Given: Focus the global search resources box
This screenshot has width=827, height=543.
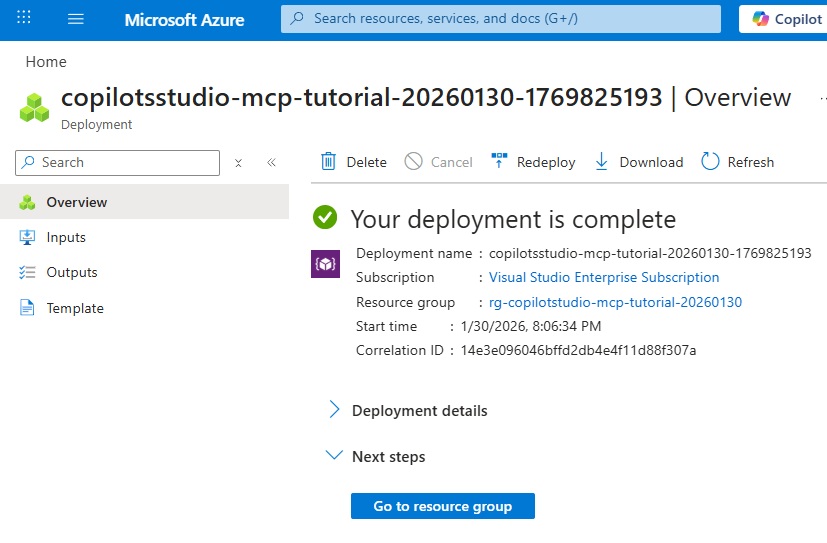Looking at the screenshot, I should pyautogui.click(x=501, y=19).
